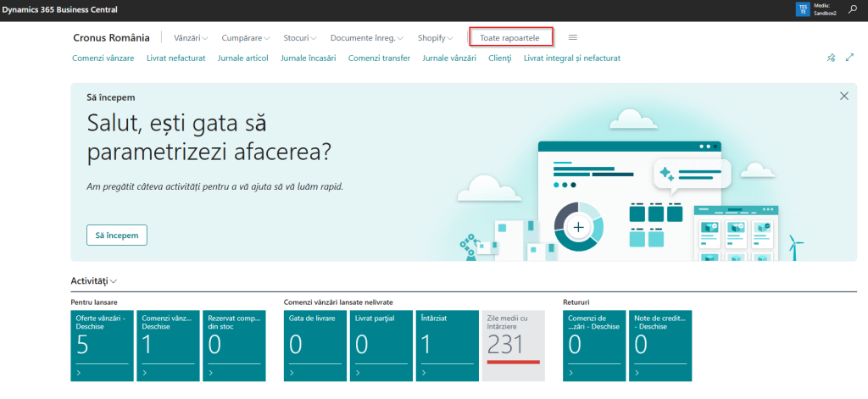Open Jurnale articol link

tap(243, 58)
